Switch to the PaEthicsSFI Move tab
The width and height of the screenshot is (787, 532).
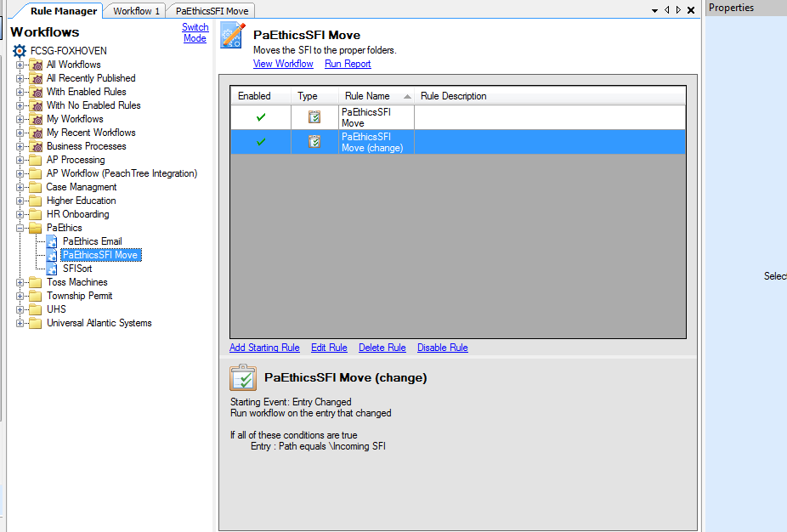tap(211, 11)
